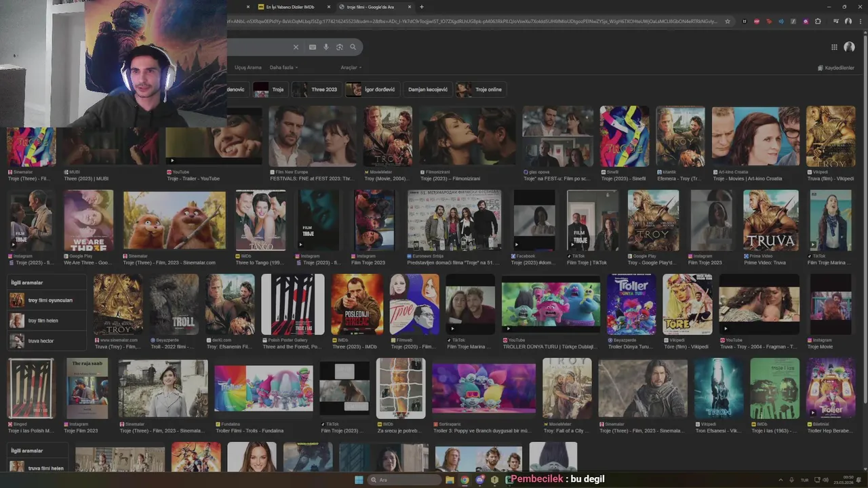The height and width of the screenshot is (488, 868).
Task: Open the on-screen keyboard in search box
Action: point(312,47)
